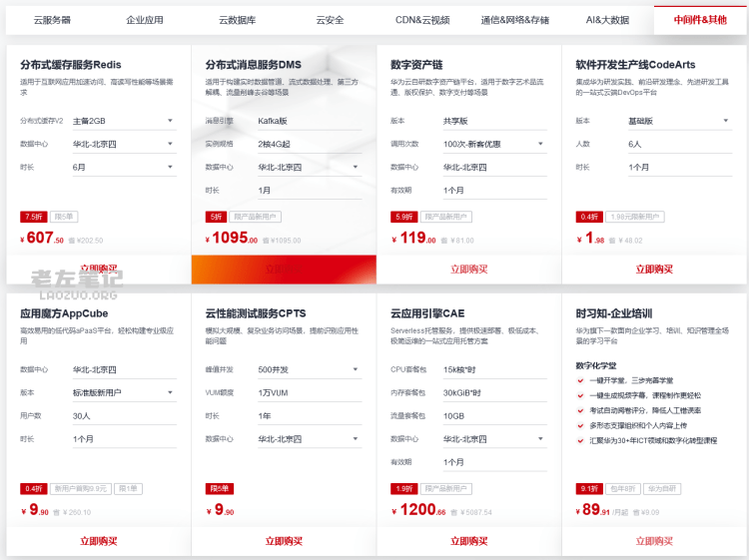Click the 7.5折 discount badge on Redis
Viewport: 749px width, 560px height.
pyautogui.click(x=34, y=216)
